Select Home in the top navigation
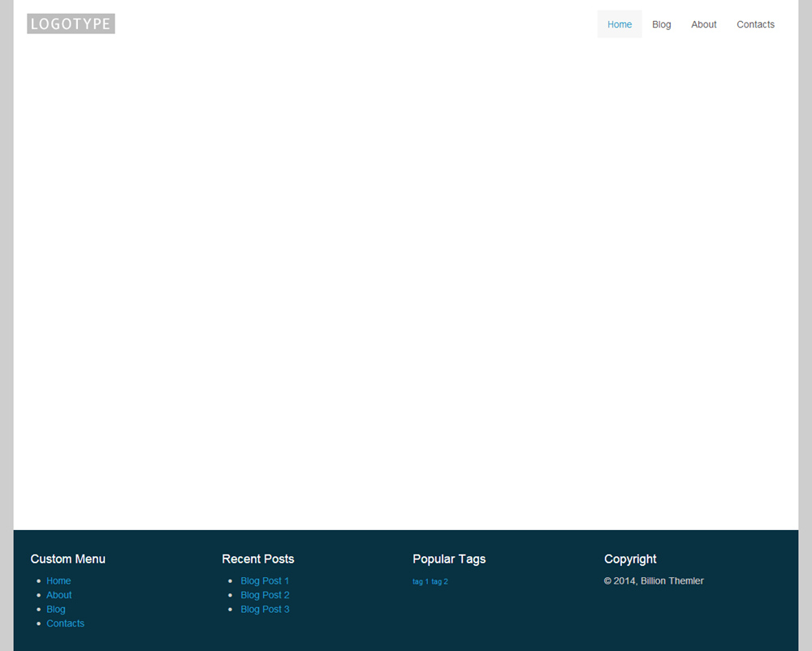Viewport: 812px width, 651px height. [620, 24]
